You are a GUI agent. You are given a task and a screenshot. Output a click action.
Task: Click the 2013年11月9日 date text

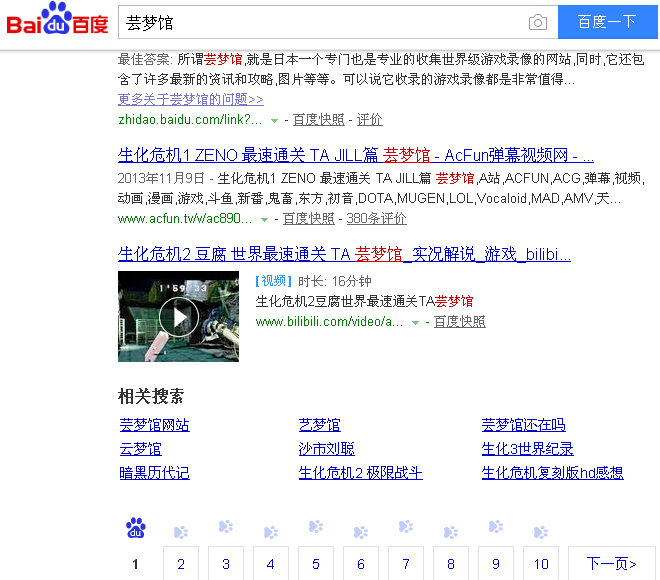(161, 178)
